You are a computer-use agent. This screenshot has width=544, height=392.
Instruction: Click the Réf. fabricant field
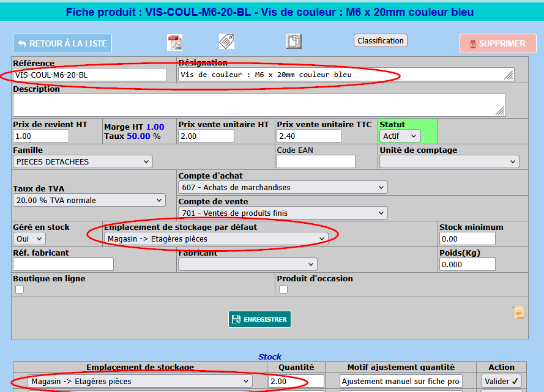tap(64, 264)
